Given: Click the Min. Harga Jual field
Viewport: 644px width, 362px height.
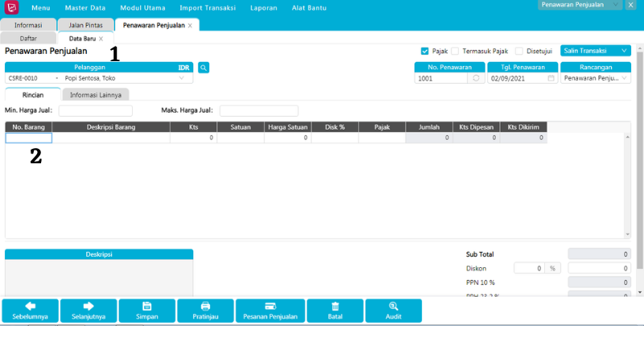Looking at the screenshot, I should click(x=95, y=111).
